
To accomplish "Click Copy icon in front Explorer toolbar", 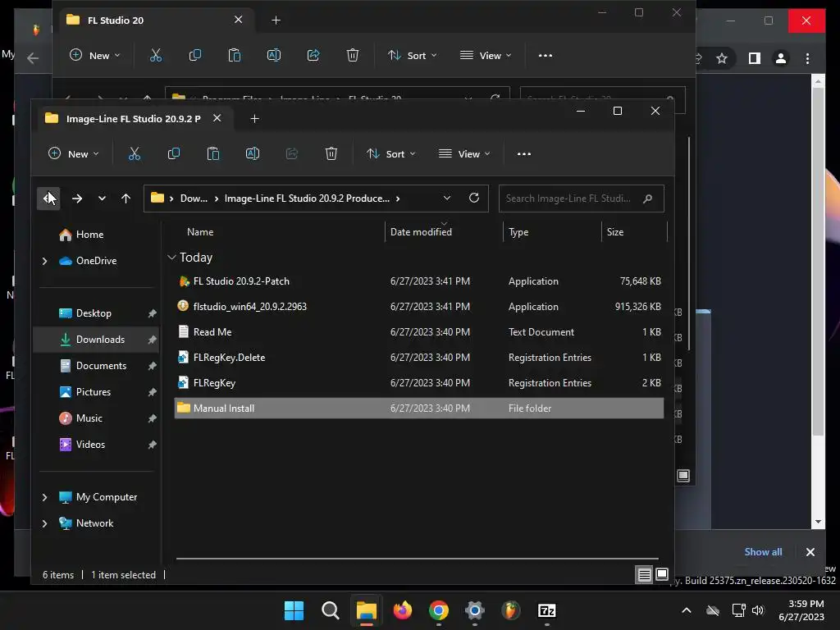I will (x=174, y=154).
